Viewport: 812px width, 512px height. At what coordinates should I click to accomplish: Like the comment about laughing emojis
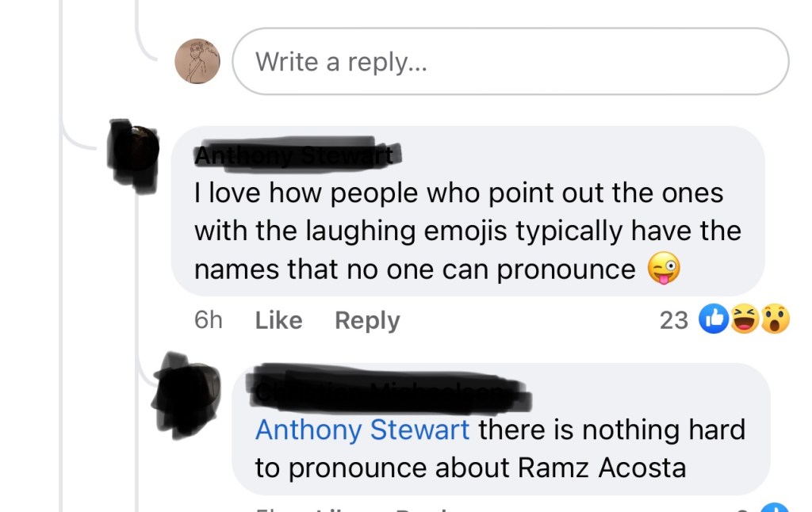point(278,320)
